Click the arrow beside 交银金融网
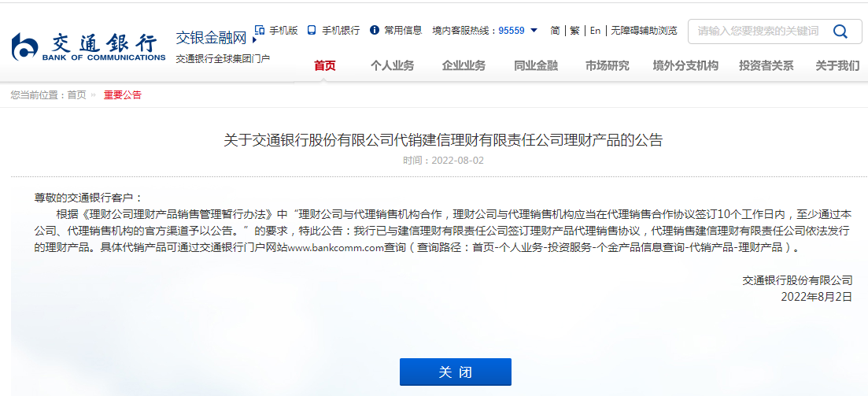The width and height of the screenshot is (868, 396). pyautogui.click(x=254, y=40)
